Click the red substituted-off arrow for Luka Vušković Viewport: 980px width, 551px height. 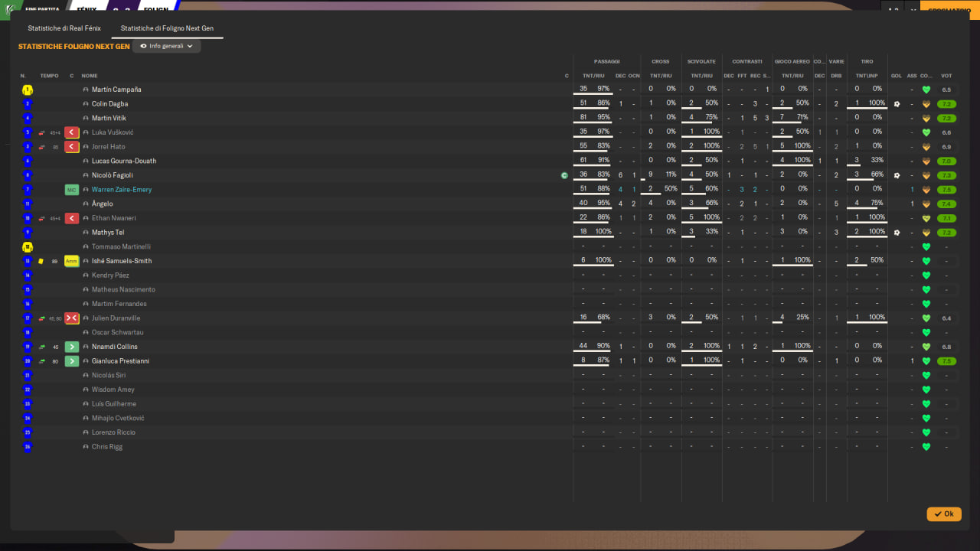[72, 132]
